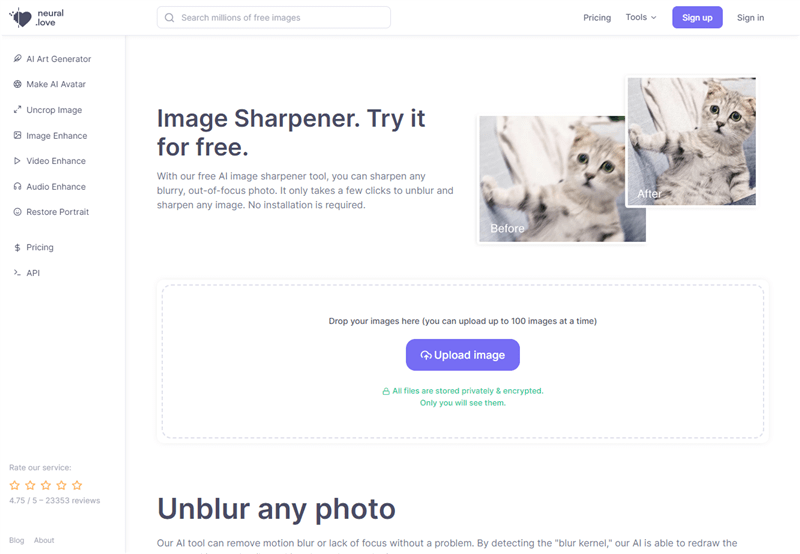
Task: Click the Make AI Avatar icon
Action: click(17, 84)
